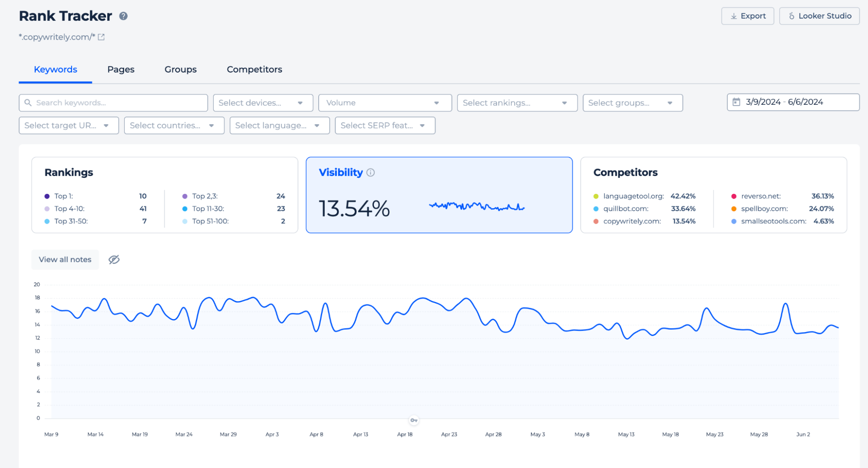Viewport: 868px width, 468px height.
Task: Click the languagetool.org green legend dot
Action: [596, 196]
